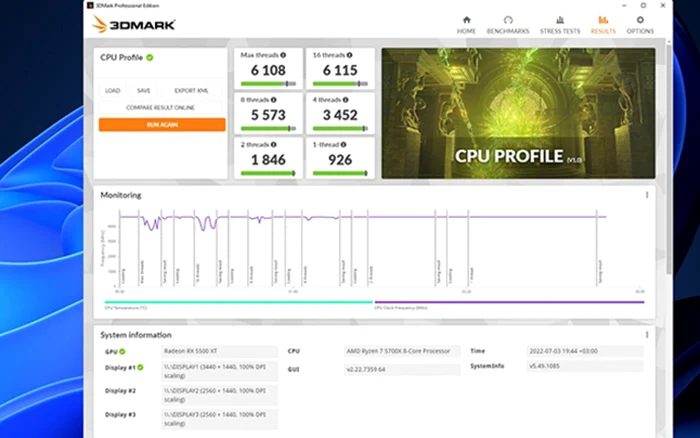Image resolution: width=700 pixels, height=438 pixels.
Task: Toggle CPU Clock Frequency graph legend
Action: click(x=509, y=304)
